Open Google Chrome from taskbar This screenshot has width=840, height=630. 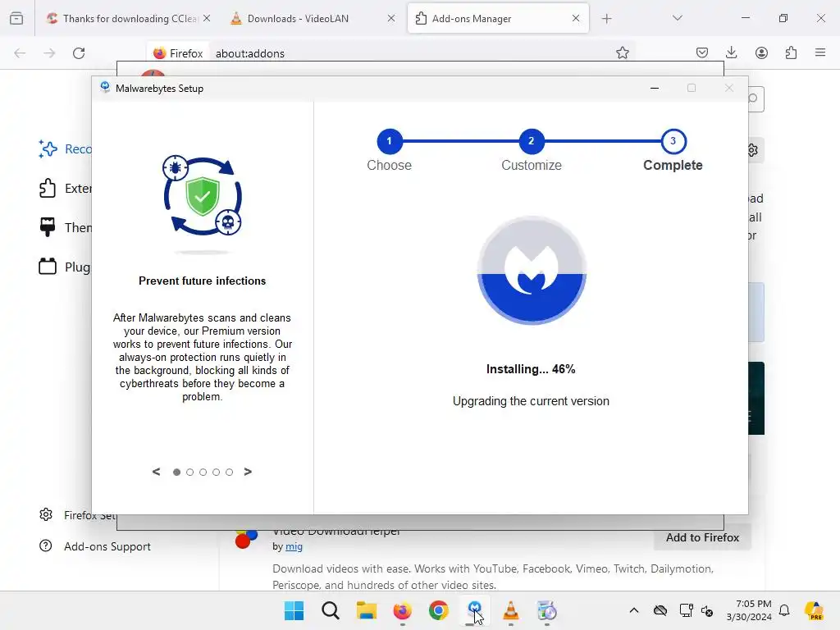(x=439, y=610)
